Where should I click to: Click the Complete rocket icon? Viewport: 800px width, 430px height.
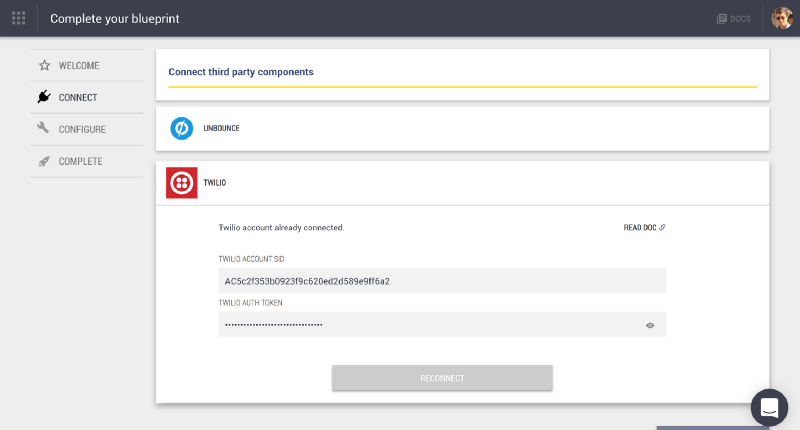(44, 162)
